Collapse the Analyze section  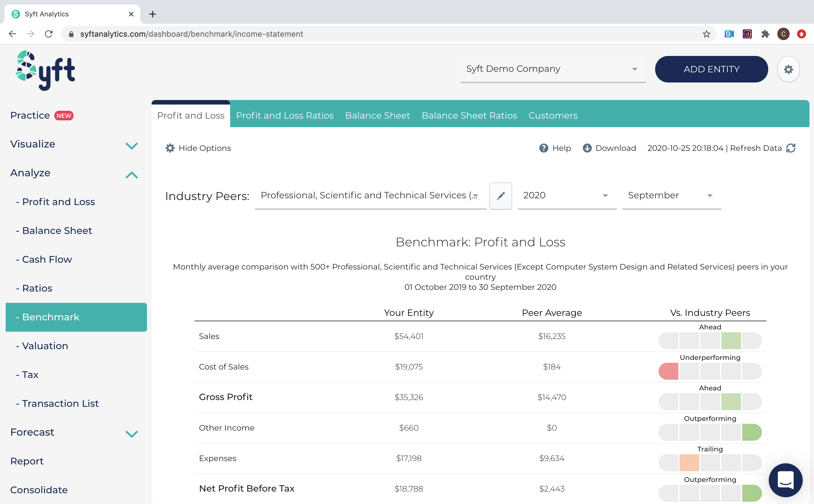131,175
